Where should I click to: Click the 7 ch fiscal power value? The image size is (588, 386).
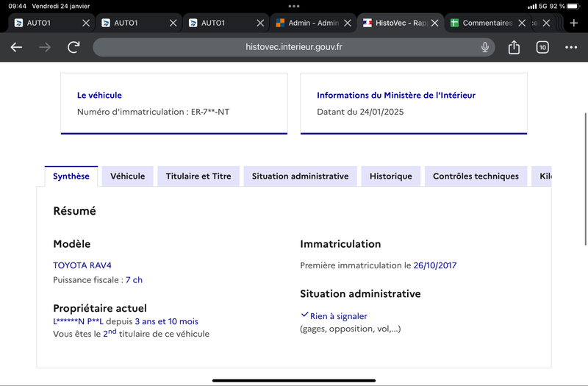[134, 280]
